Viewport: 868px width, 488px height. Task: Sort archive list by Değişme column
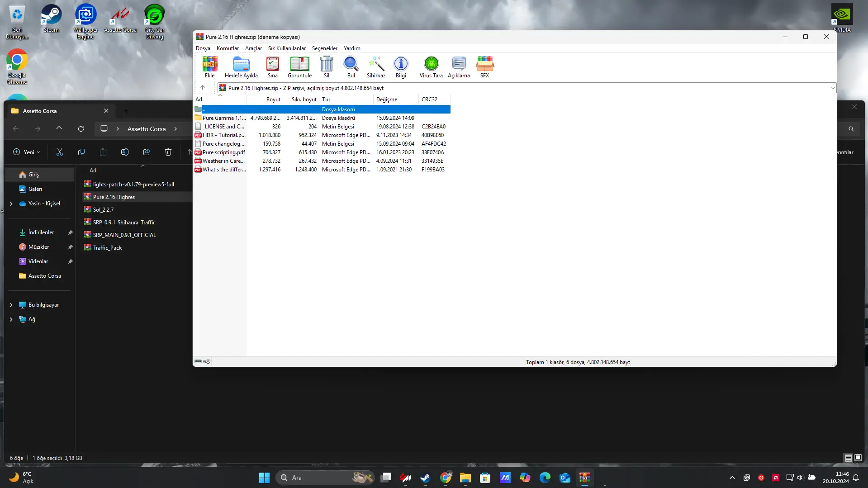tap(396, 99)
